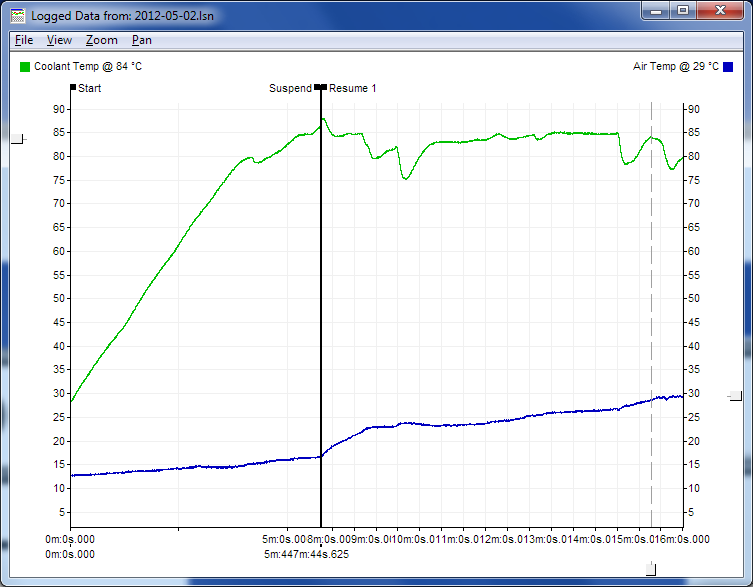The image size is (753, 587).
Task: Click the Resume 1 session marker
Action: coord(349,88)
